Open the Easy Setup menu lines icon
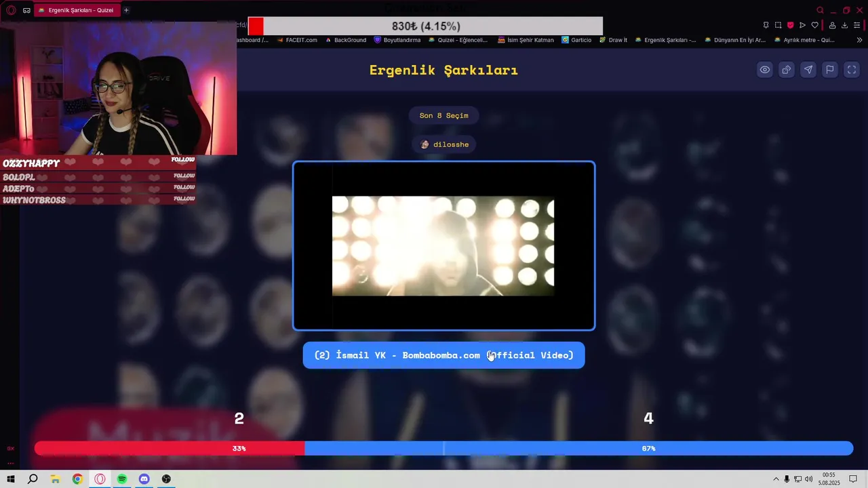Viewport: 868px width, 488px height. point(857,26)
